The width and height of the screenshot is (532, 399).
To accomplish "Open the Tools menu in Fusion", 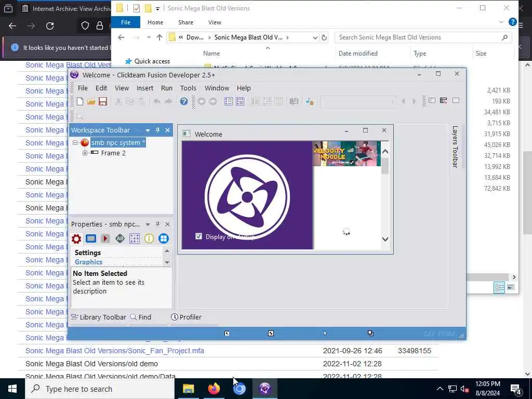I will click(x=188, y=88).
